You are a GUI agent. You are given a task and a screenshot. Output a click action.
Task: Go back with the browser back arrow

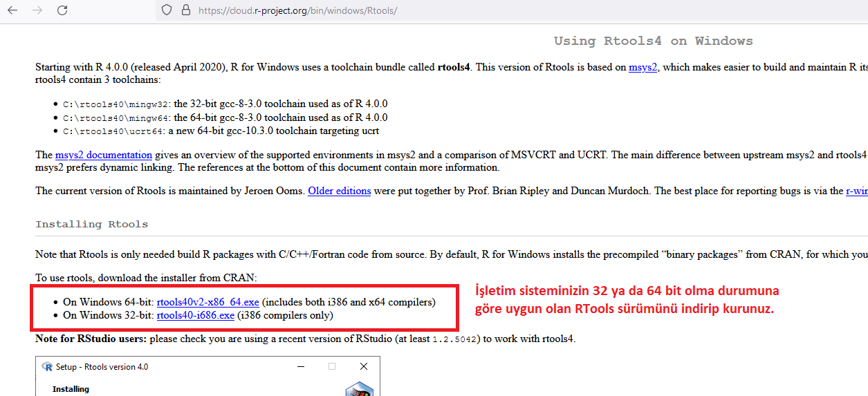(12, 10)
